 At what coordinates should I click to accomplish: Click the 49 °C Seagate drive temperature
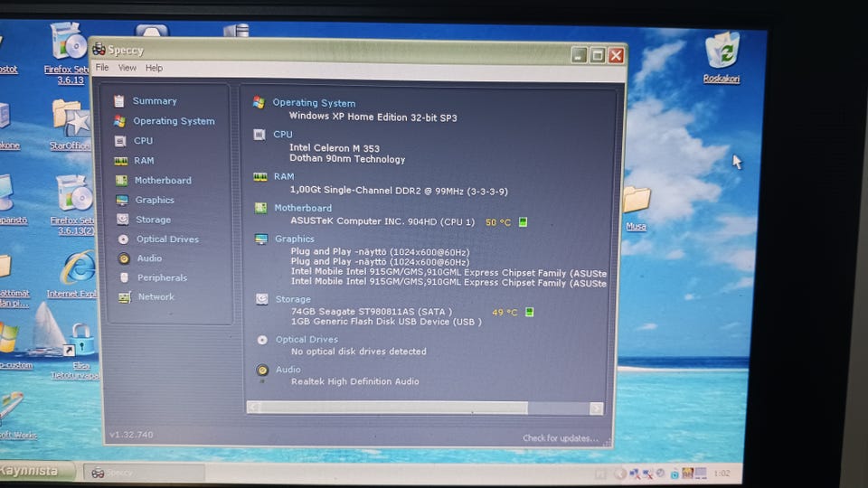coord(505,313)
